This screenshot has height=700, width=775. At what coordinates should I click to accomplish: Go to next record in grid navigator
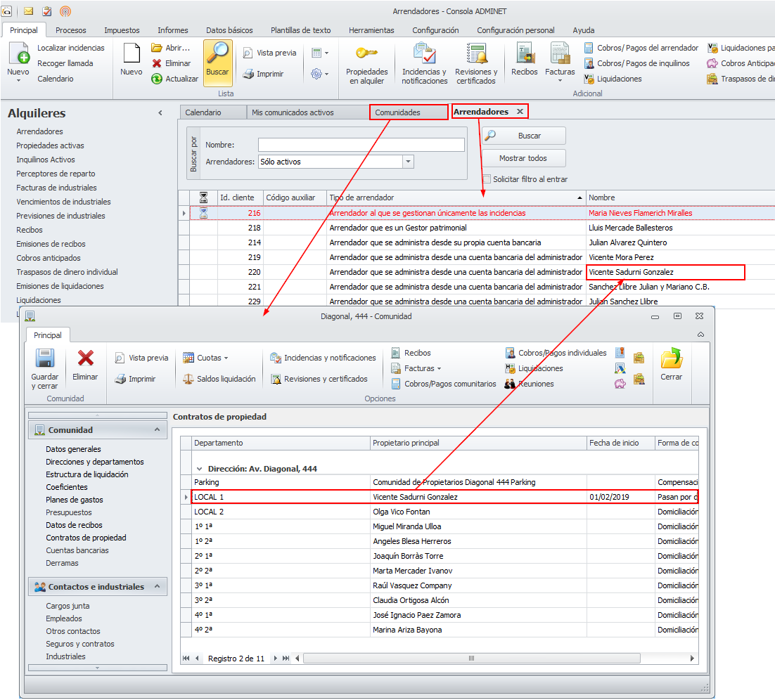[275, 659]
